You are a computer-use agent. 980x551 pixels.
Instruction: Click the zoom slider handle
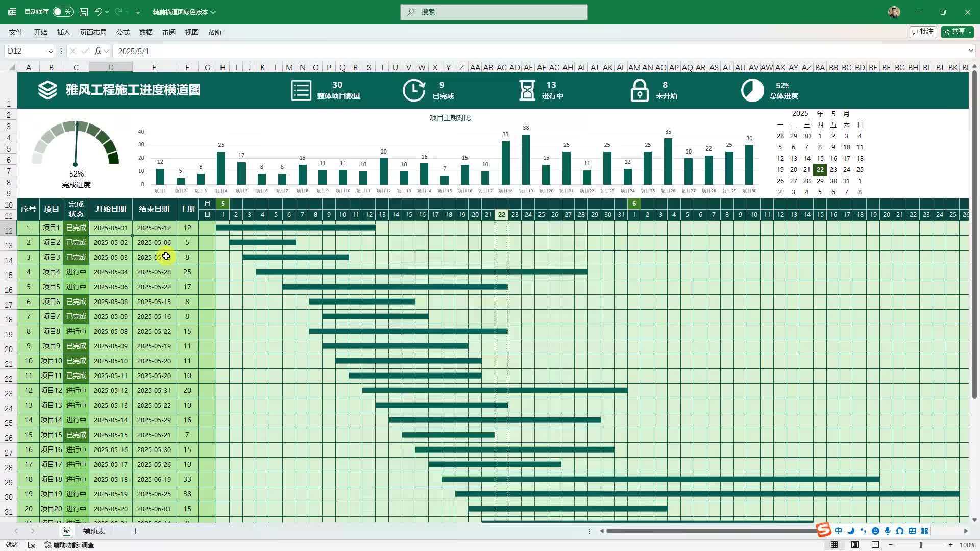click(x=921, y=545)
